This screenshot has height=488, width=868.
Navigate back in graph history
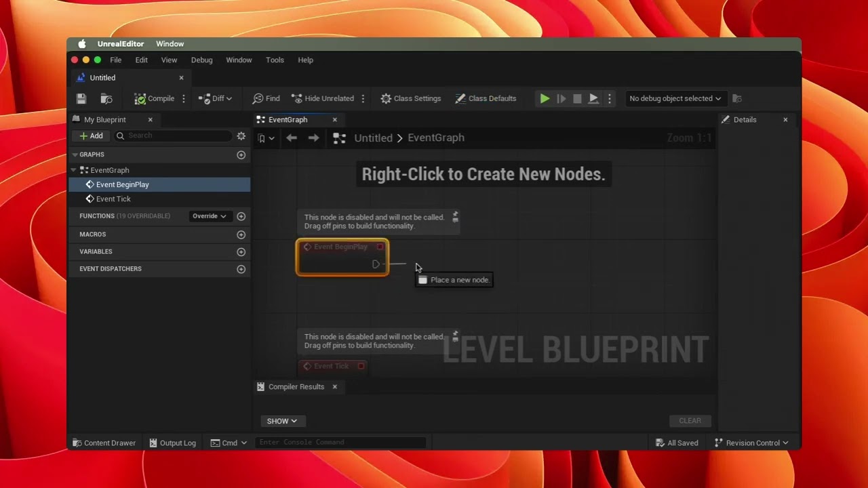(x=292, y=138)
